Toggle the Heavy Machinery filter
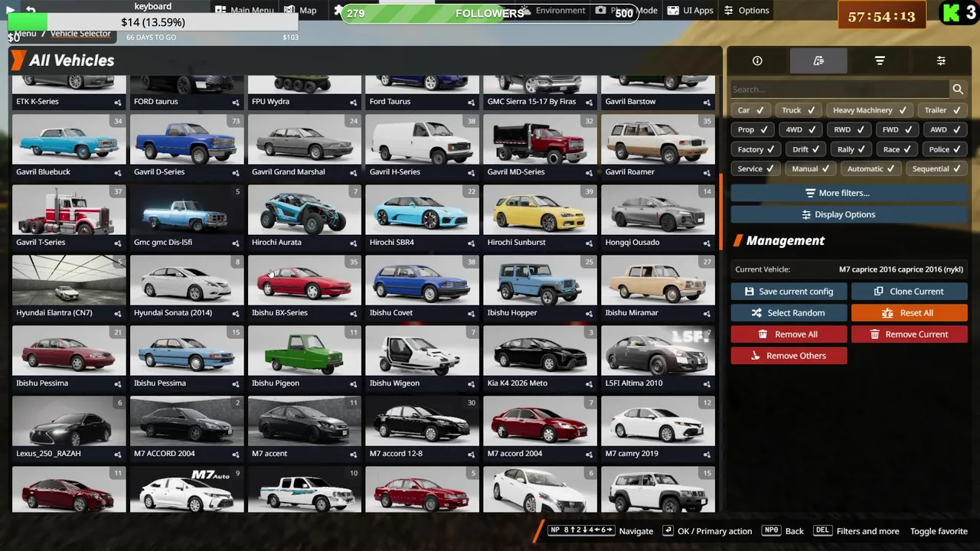Screen dimensions: 980x551 pyautogui.click(x=869, y=110)
